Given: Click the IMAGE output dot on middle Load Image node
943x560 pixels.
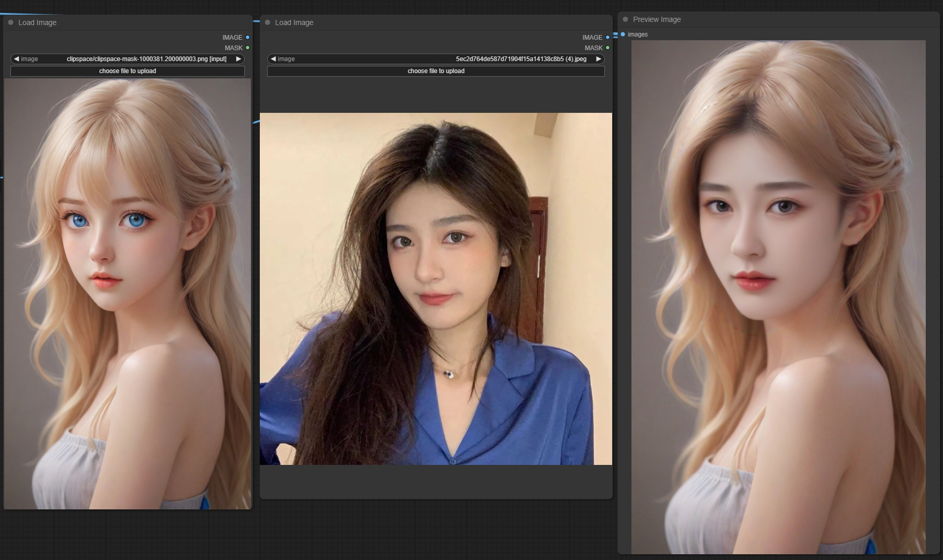Looking at the screenshot, I should tap(606, 37).
